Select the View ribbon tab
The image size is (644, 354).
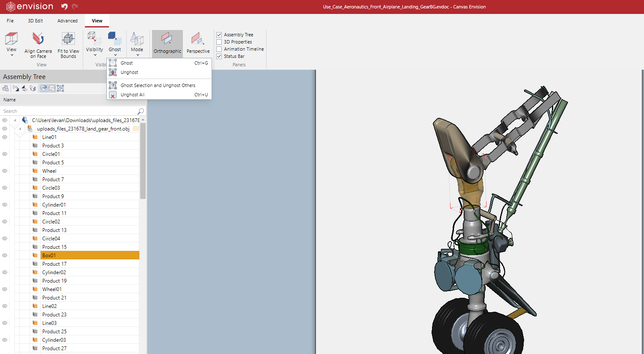(x=97, y=21)
